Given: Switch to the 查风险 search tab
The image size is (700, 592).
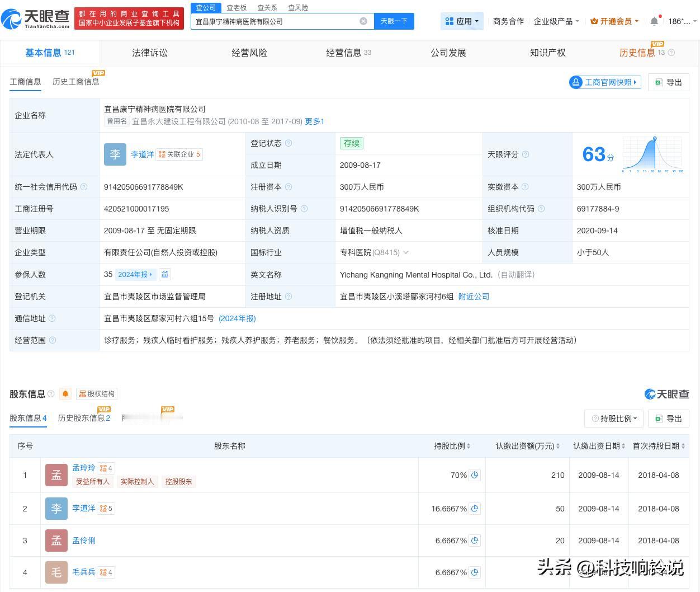Looking at the screenshot, I should 298,8.
